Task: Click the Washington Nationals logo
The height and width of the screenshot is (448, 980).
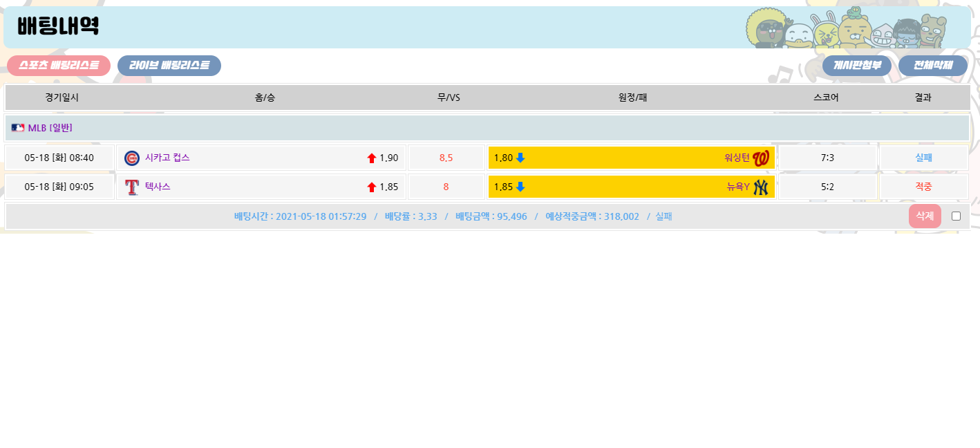Action: (x=761, y=158)
